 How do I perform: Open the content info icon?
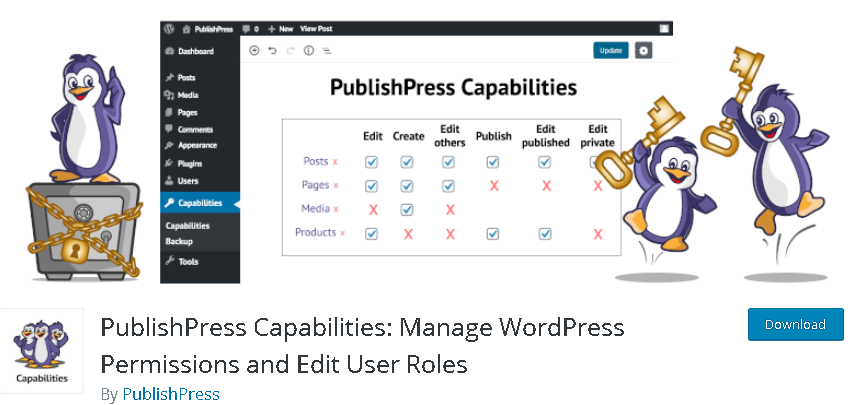click(309, 51)
